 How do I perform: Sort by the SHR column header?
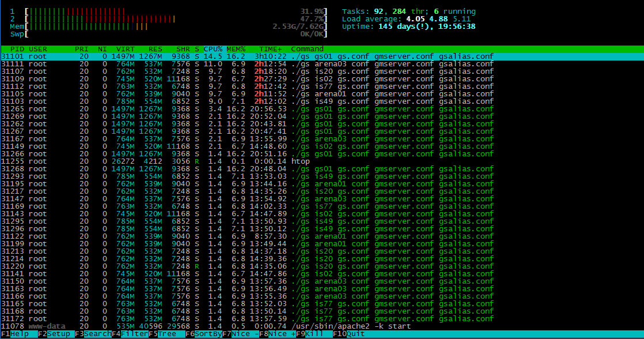[x=183, y=49]
